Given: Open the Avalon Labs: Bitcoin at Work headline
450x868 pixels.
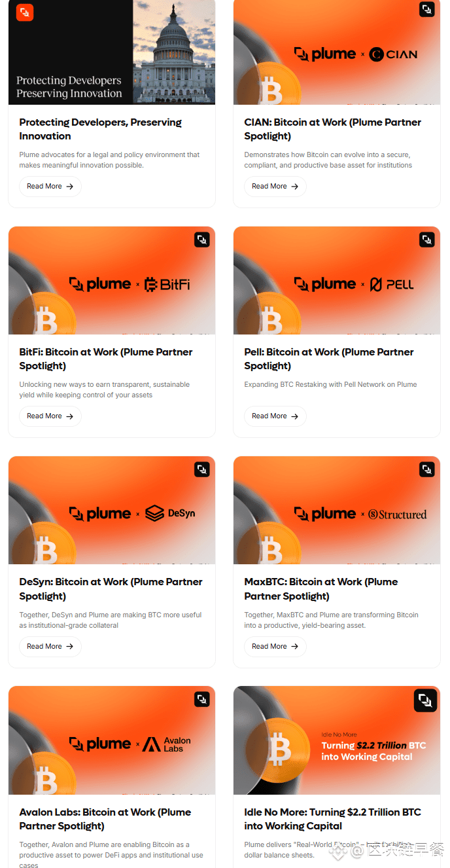Looking at the screenshot, I should point(105,819).
